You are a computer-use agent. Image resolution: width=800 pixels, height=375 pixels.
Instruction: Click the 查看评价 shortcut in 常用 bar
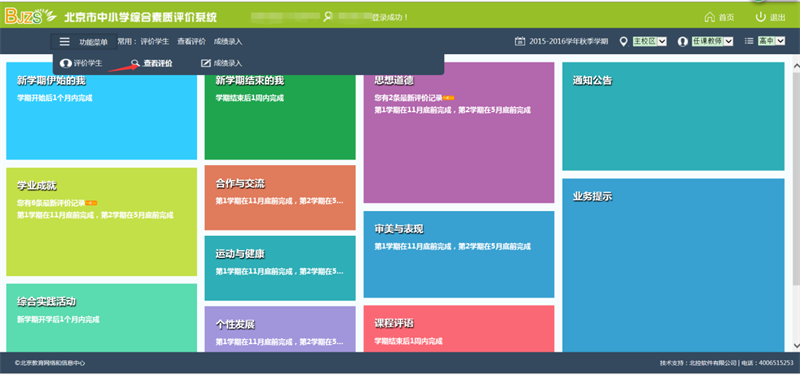191,42
